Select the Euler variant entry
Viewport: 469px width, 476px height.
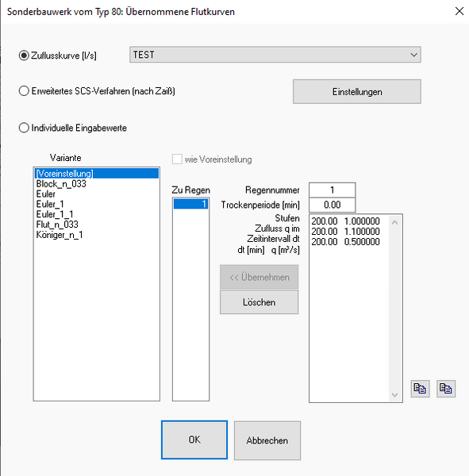pyautogui.click(x=97, y=194)
